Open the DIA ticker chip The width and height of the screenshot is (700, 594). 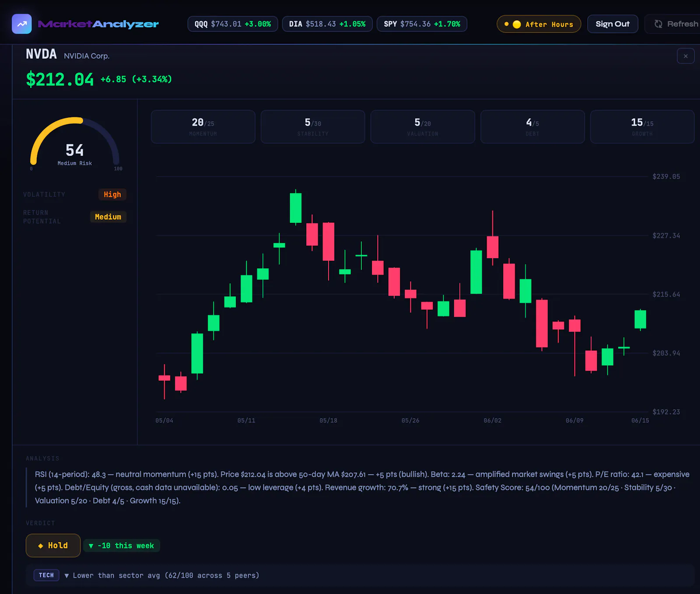click(327, 24)
